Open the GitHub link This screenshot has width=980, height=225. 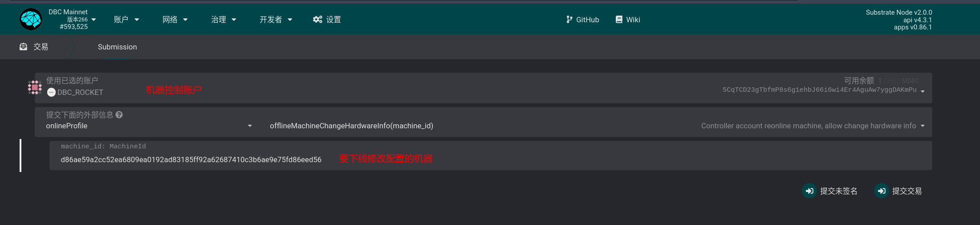pyautogui.click(x=582, y=20)
